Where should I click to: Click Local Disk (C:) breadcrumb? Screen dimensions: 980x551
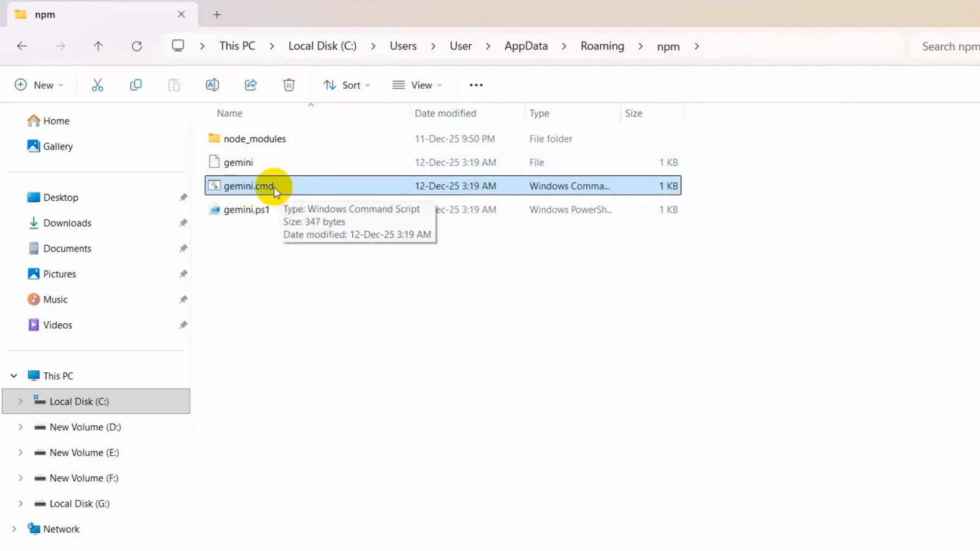[x=322, y=47]
